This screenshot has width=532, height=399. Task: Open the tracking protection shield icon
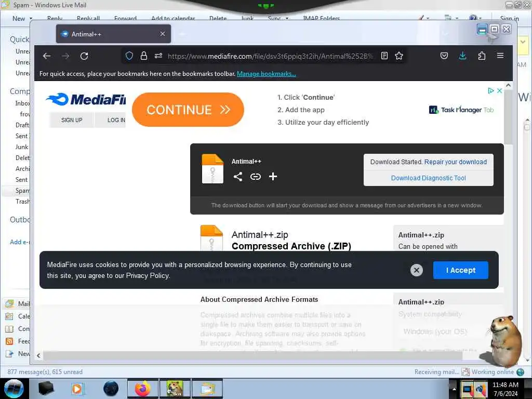(129, 56)
